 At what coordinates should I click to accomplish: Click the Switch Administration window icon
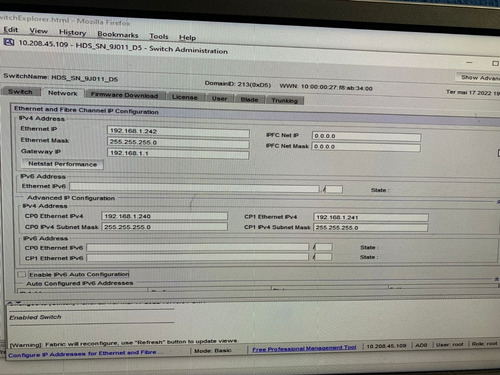click(x=9, y=42)
